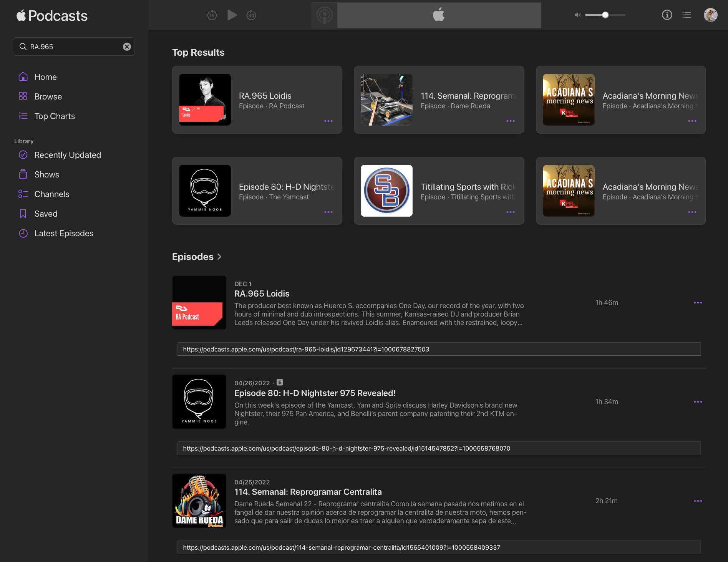Screen dimensions: 728x562
Task: Open more menu for Reprogramar Centralita row
Action: coord(698,501)
